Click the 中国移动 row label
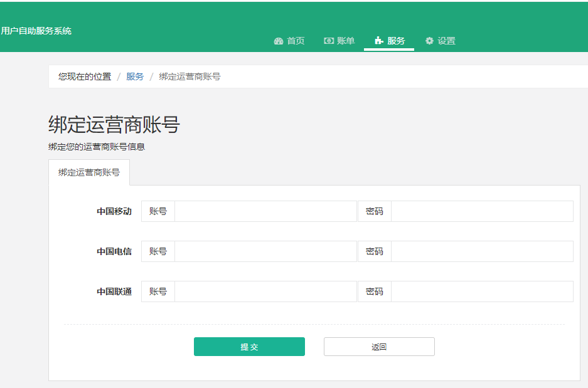Image resolution: width=588 pixels, height=388 pixels. [x=114, y=211]
